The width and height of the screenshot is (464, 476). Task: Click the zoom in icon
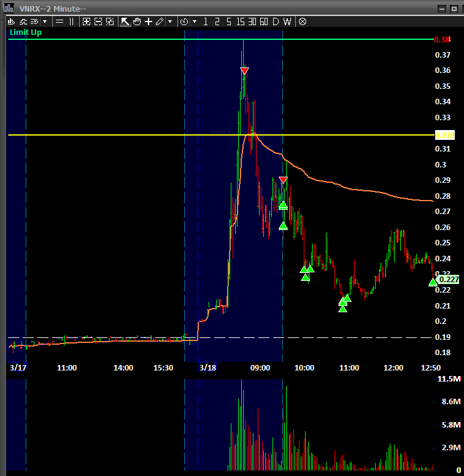(x=87, y=21)
